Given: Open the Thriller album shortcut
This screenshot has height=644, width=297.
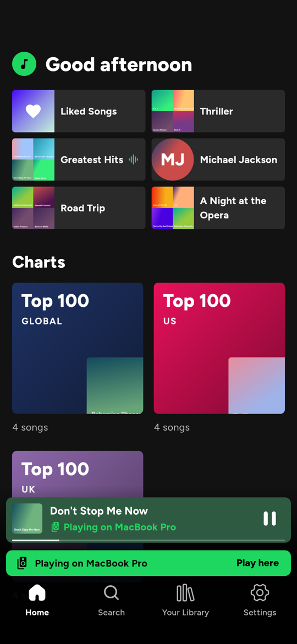Looking at the screenshot, I should 218,111.
